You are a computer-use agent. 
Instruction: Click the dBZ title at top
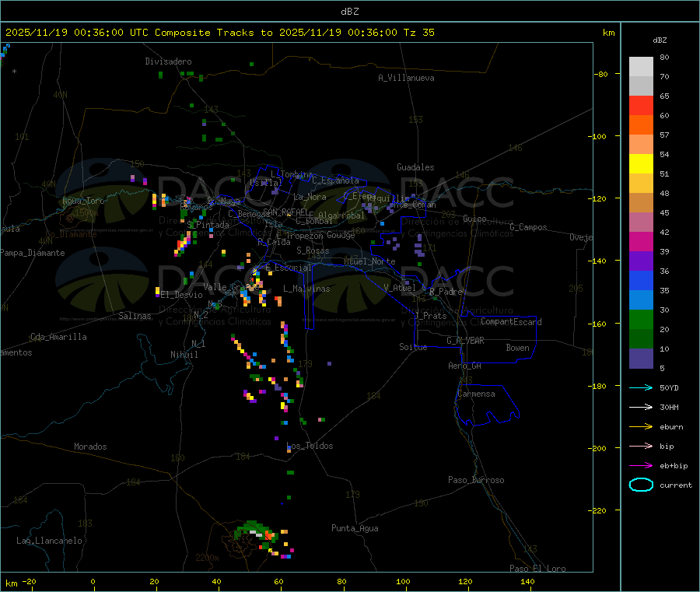(x=349, y=12)
